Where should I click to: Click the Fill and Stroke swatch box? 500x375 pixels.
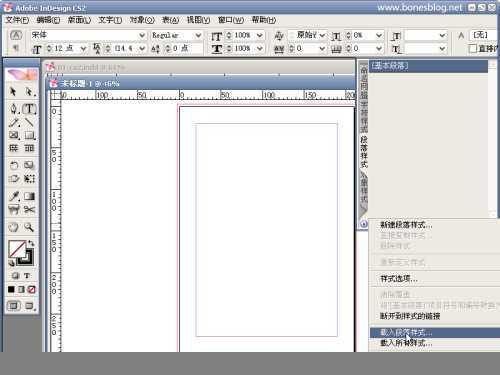point(20,252)
